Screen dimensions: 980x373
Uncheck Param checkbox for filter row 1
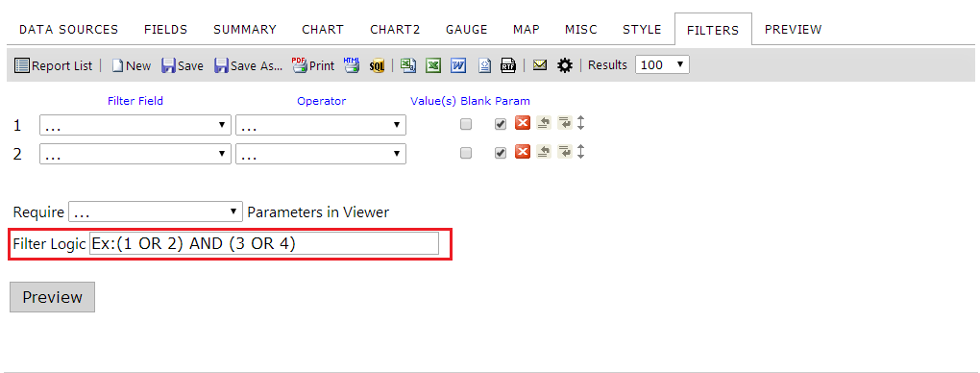click(500, 125)
